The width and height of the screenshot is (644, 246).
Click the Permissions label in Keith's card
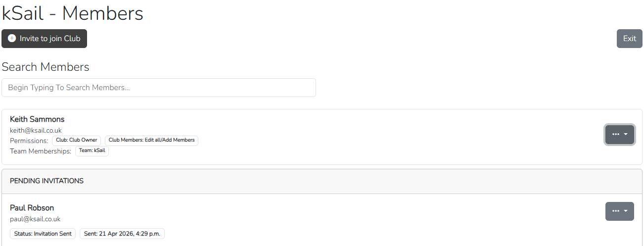(x=29, y=141)
